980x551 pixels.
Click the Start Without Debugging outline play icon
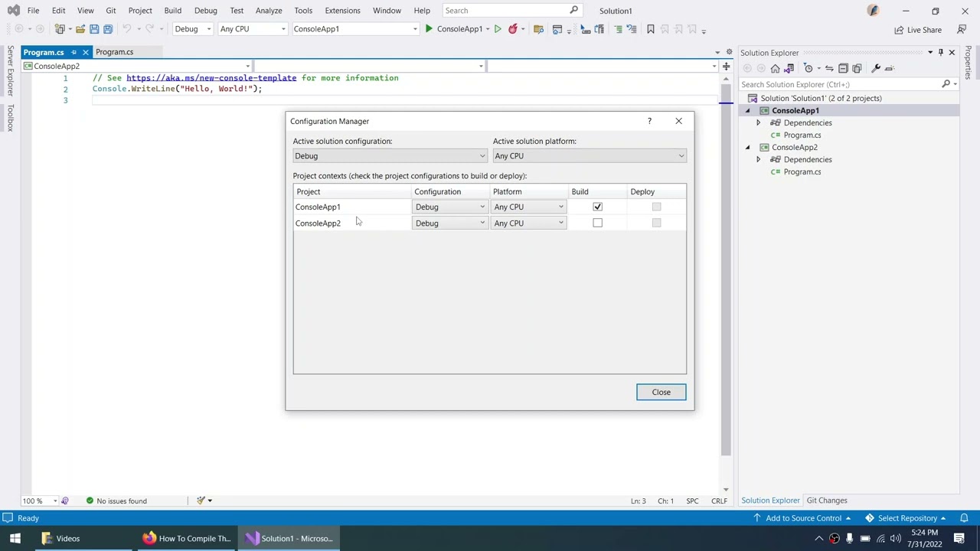tap(498, 29)
